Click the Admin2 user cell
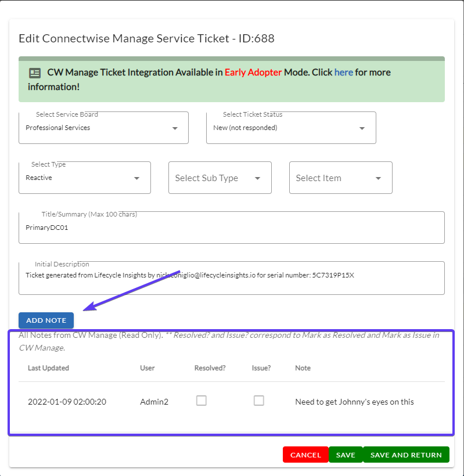Image resolution: width=464 pixels, height=476 pixels. pos(154,402)
